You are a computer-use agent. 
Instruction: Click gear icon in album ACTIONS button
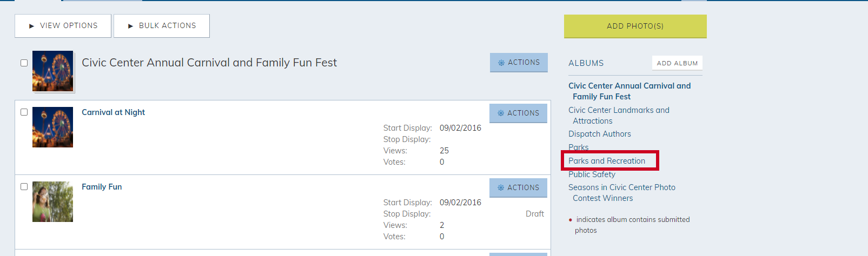click(x=501, y=63)
